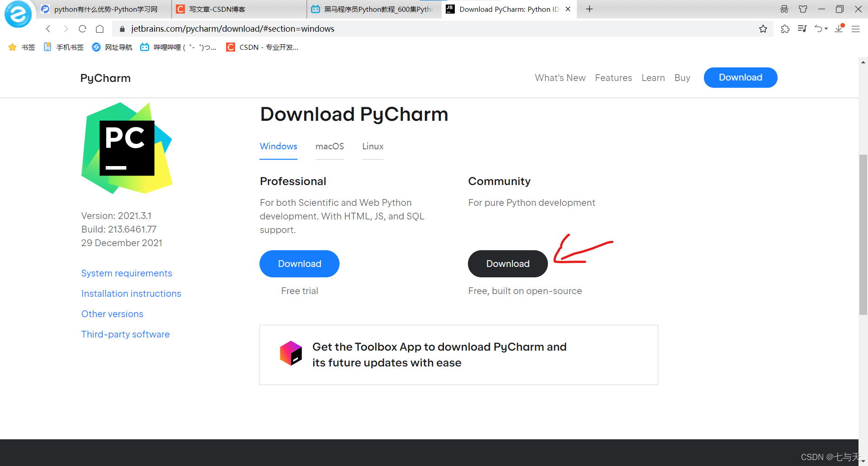Switch to the 写文章-CSDN博客 tab
Viewport: 868px width, 466px height.
point(239,9)
